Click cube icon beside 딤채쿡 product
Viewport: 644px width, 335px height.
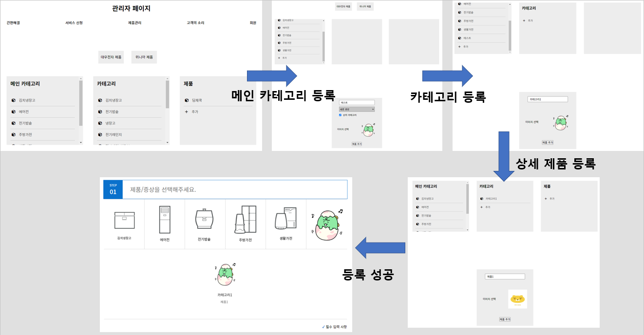[x=187, y=100]
